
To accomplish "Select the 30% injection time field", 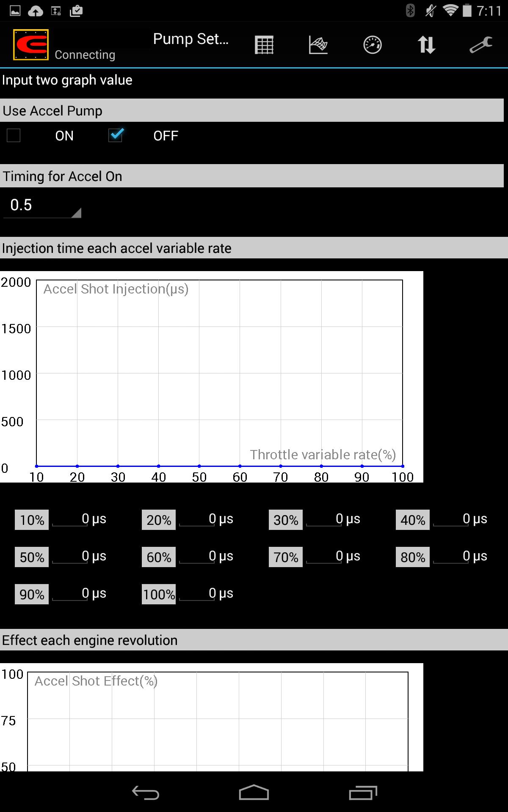I will 324,519.
